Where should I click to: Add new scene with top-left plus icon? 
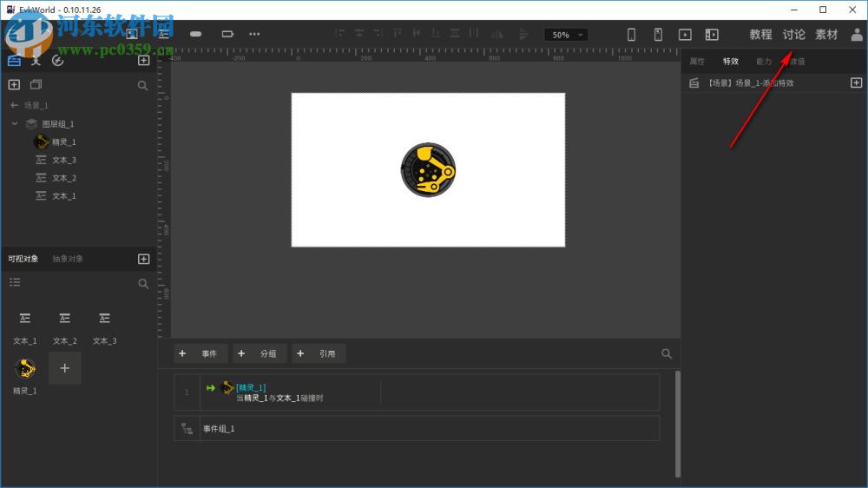point(143,60)
